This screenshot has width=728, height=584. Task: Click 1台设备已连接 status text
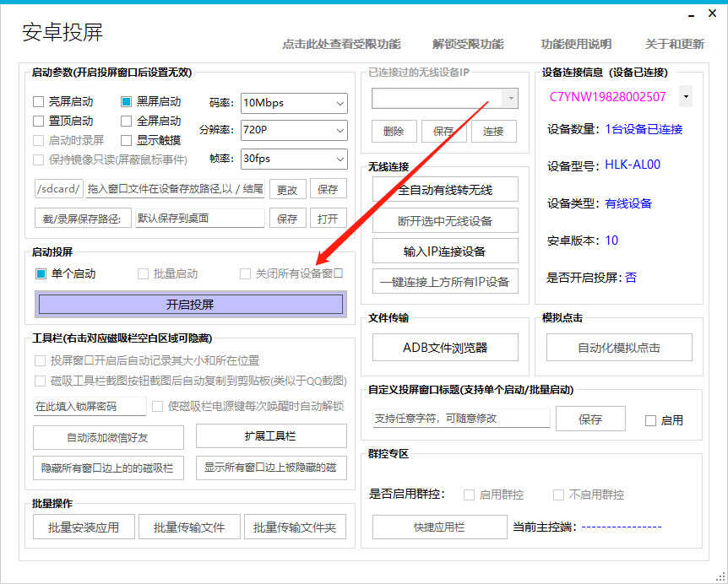644,129
